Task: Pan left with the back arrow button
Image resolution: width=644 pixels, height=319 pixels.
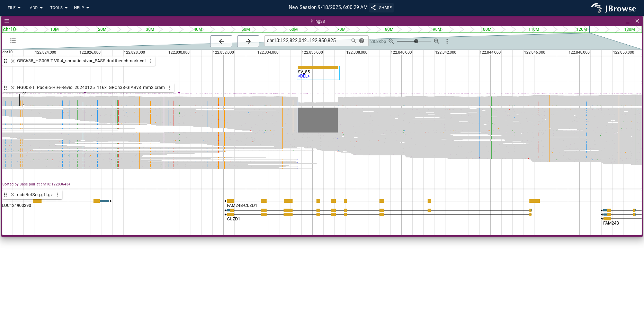Action: click(221, 41)
